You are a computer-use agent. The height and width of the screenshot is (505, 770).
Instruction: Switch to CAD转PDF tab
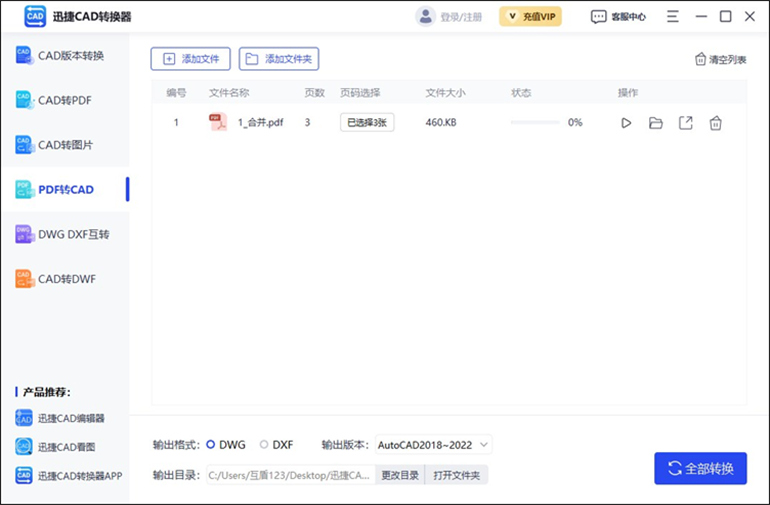[65, 100]
